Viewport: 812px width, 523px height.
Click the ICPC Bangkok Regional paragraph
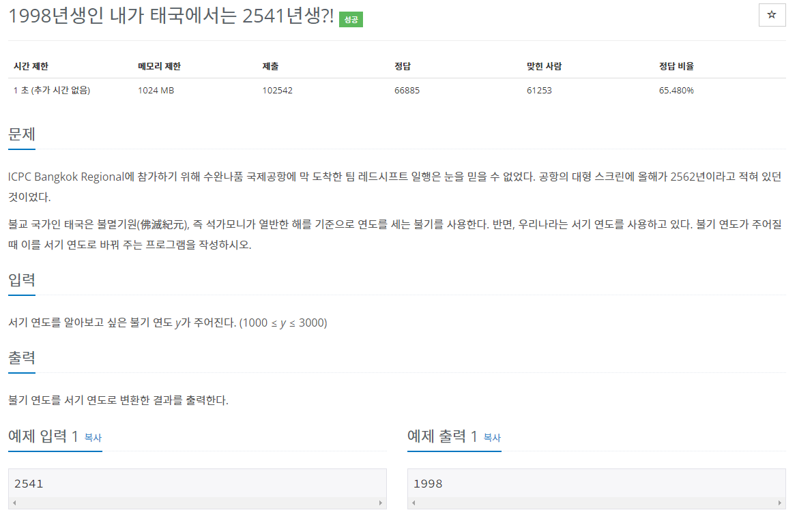point(394,187)
